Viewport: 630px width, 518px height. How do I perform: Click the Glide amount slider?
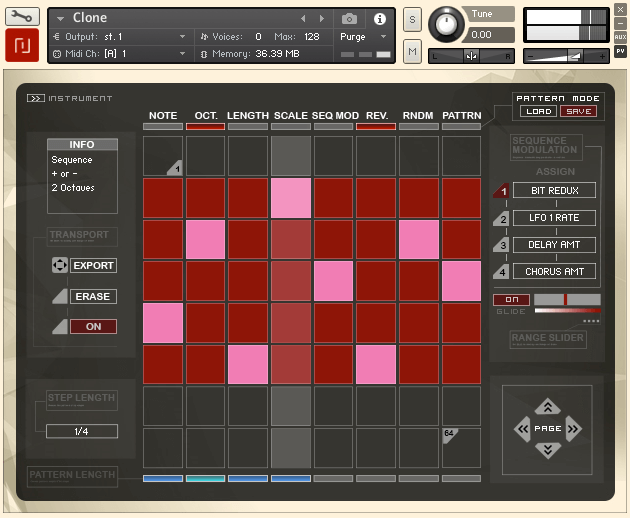click(x=567, y=300)
